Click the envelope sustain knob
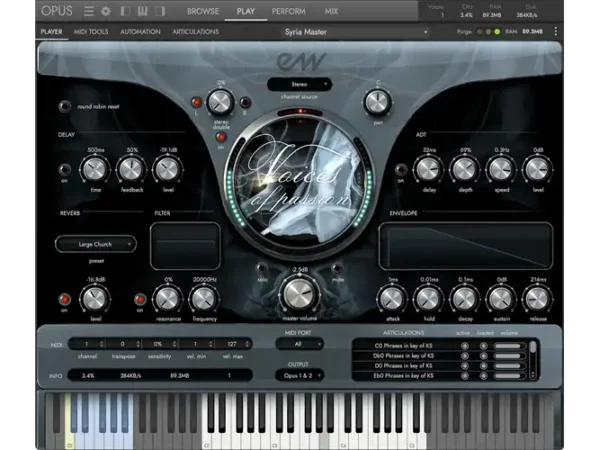 pyautogui.click(x=501, y=299)
